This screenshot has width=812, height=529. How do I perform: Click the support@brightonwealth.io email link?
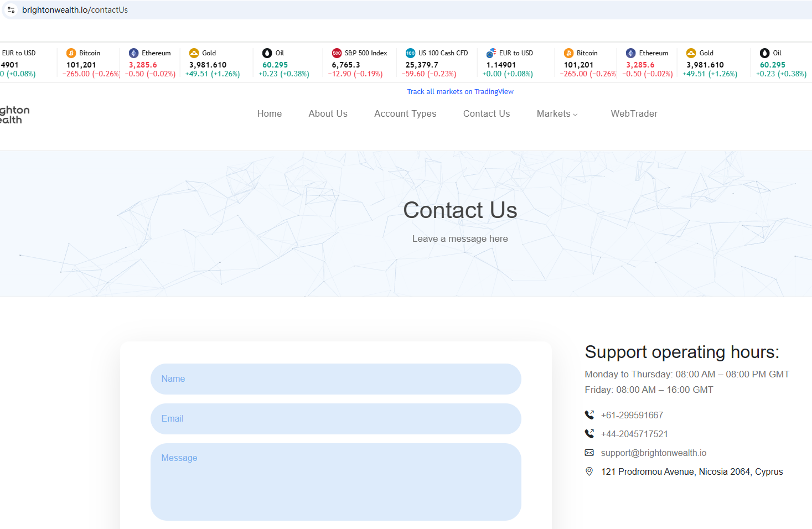(653, 453)
